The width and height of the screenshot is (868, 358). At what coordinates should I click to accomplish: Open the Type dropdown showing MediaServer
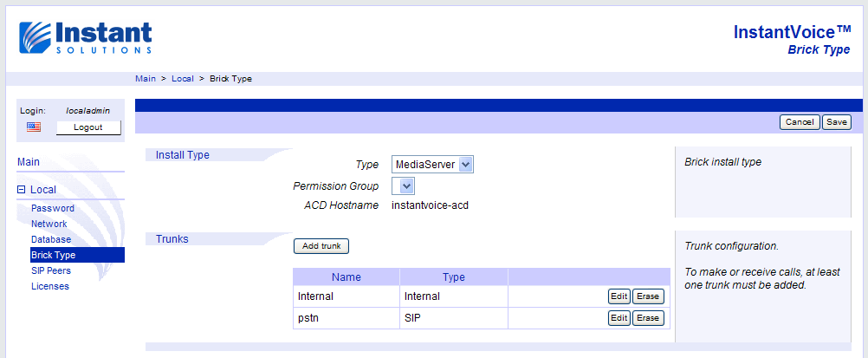click(432, 164)
